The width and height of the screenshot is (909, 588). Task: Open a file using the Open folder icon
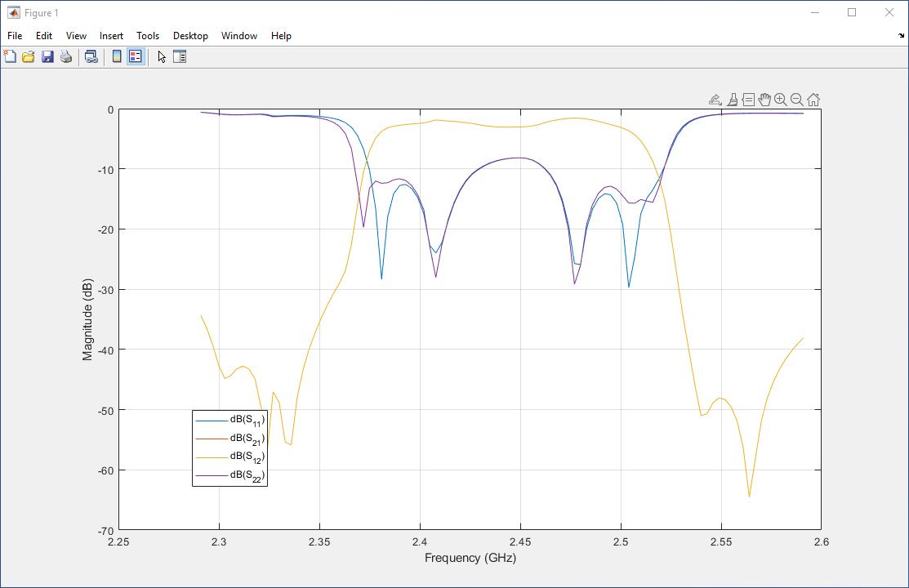28,56
